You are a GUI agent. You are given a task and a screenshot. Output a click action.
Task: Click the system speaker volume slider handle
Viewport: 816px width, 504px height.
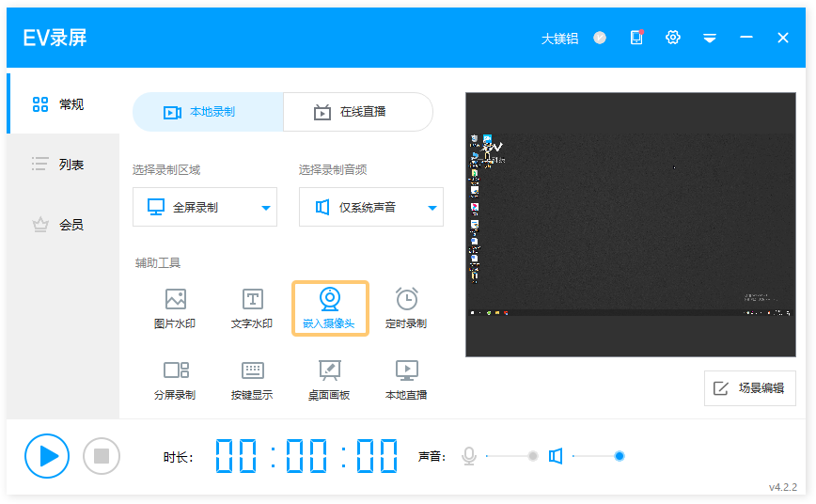tap(620, 456)
